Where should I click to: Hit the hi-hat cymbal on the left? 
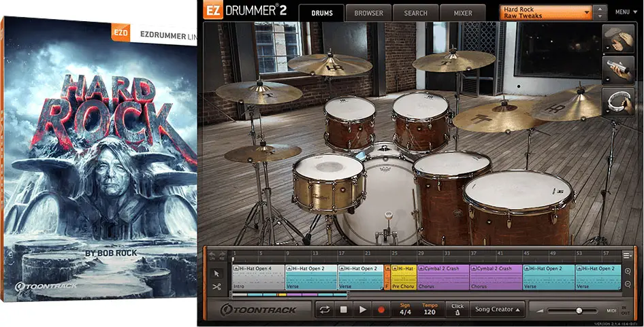click(x=263, y=153)
